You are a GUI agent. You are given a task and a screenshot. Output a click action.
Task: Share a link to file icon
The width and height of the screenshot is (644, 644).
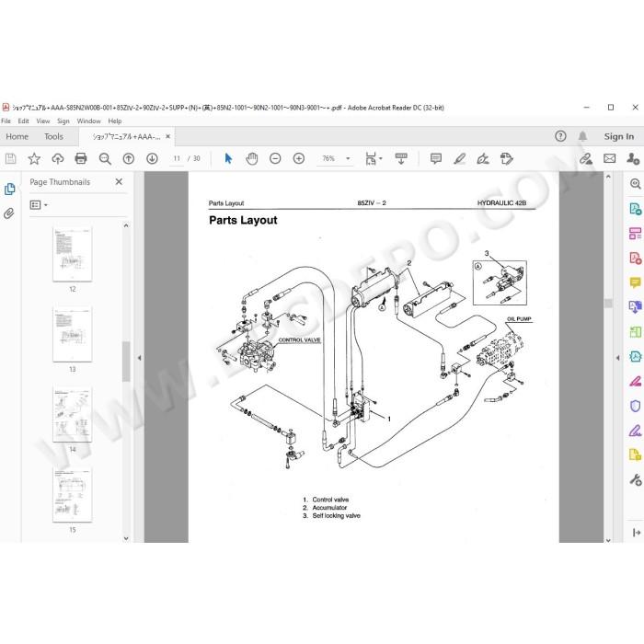pos(586,158)
